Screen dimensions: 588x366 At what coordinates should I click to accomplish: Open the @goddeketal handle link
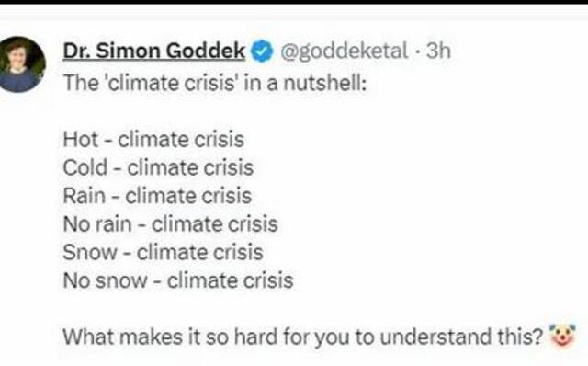pyautogui.click(x=344, y=51)
